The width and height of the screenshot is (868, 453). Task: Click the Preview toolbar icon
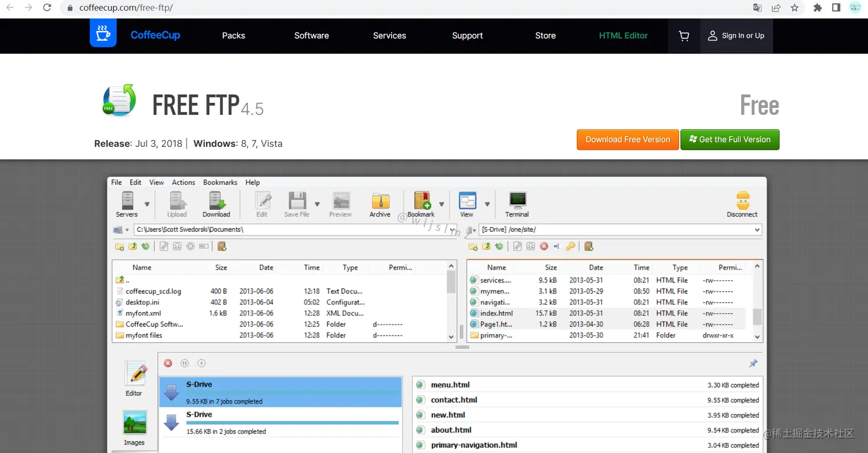click(x=340, y=200)
